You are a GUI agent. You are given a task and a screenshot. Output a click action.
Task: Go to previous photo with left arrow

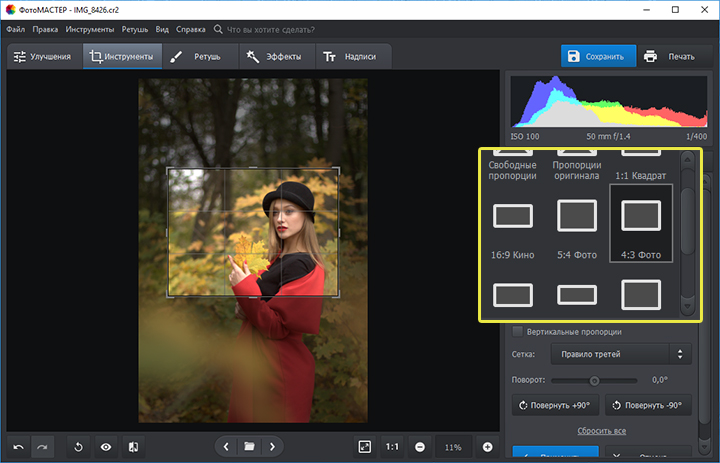click(x=226, y=446)
